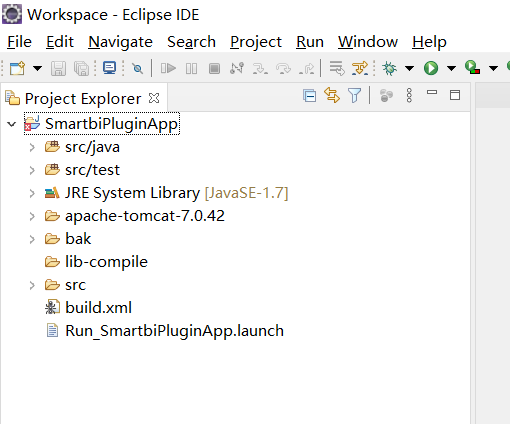
Task: Click the green Run button icon
Action: click(431, 68)
